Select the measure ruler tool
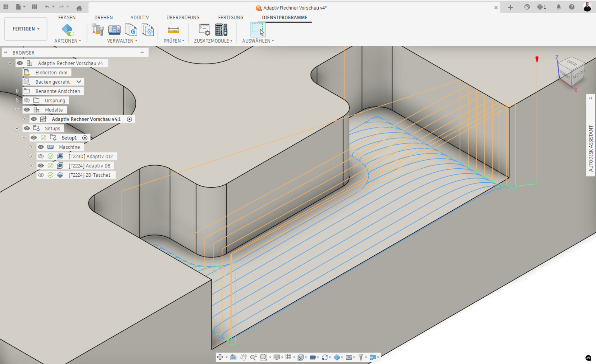The width and height of the screenshot is (596, 364). [173, 30]
